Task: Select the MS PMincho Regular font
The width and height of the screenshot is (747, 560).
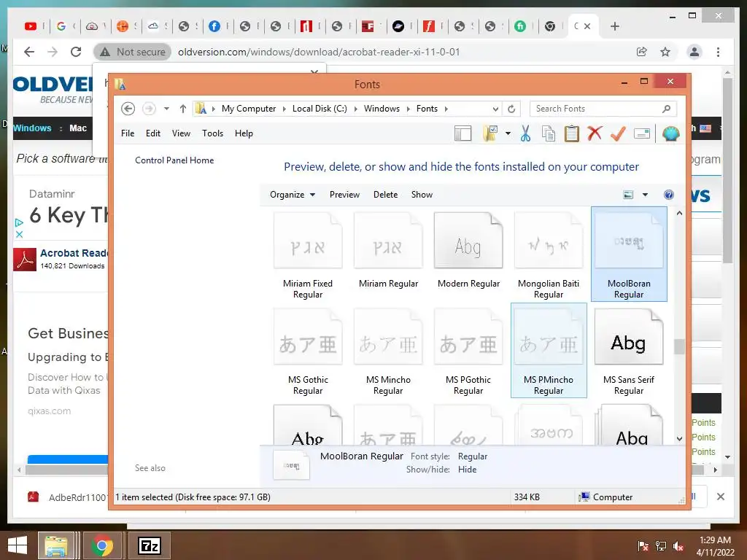Action: 549,351
